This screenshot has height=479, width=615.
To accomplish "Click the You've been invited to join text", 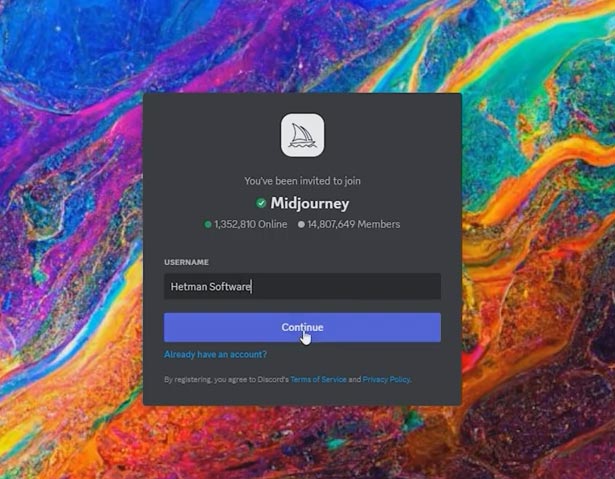I will click(x=302, y=181).
